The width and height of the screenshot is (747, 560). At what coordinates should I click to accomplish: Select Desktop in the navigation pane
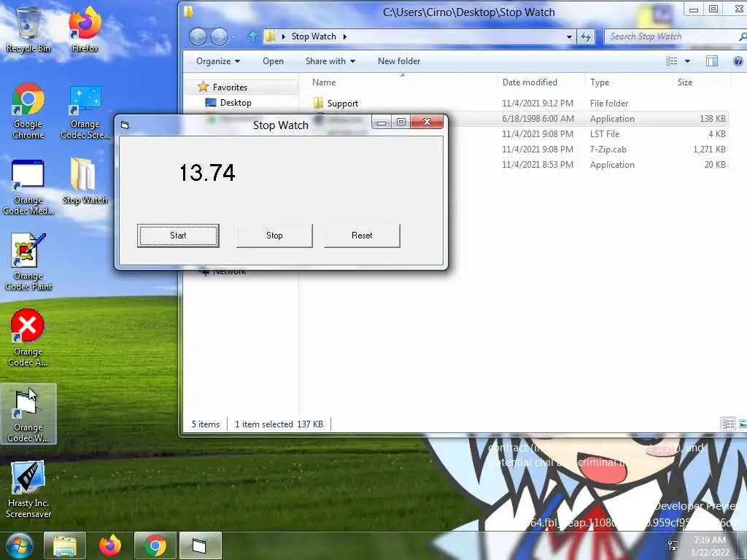pyautogui.click(x=236, y=102)
